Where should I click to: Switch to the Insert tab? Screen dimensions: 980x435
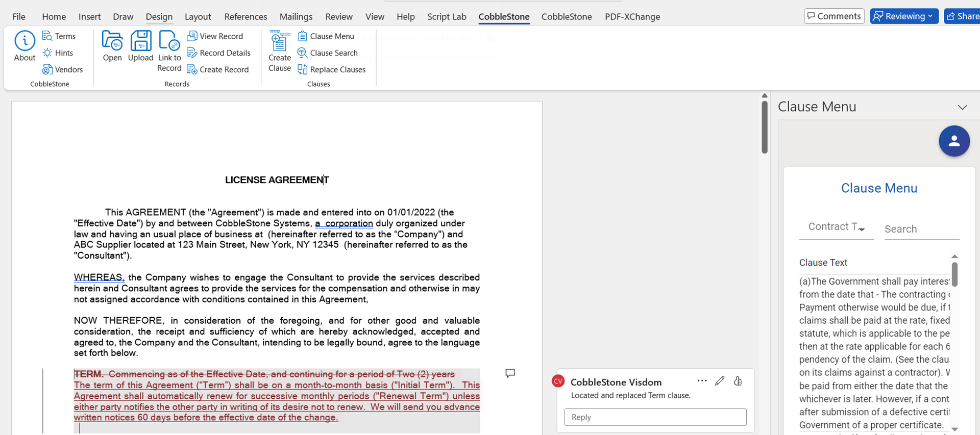click(x=89, y=17)
